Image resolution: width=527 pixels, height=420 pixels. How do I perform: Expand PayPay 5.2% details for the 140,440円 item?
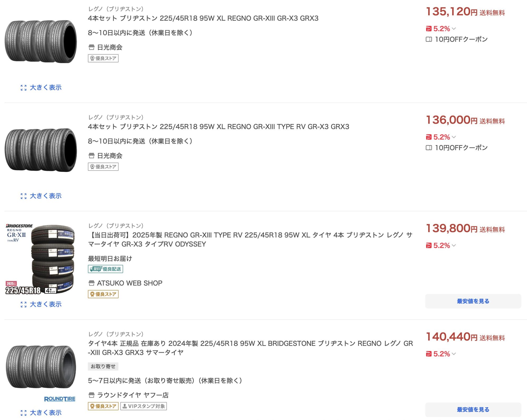pos(453,354)
